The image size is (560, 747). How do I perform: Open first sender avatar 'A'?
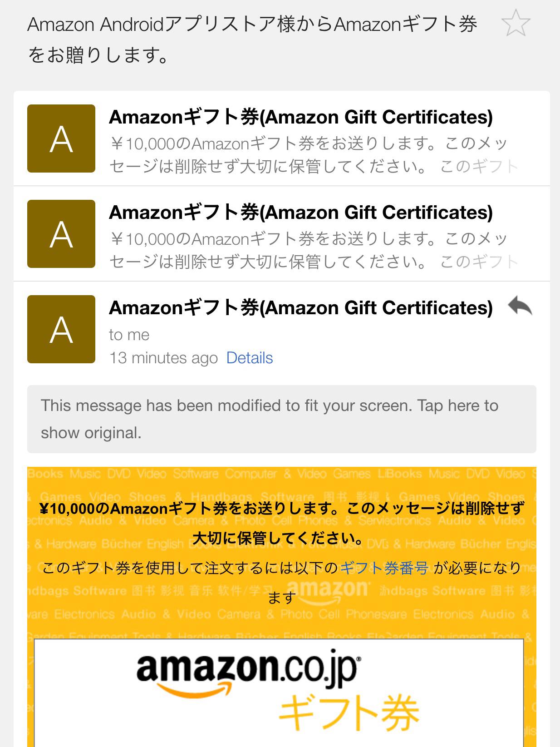click(x=61, y=139)
